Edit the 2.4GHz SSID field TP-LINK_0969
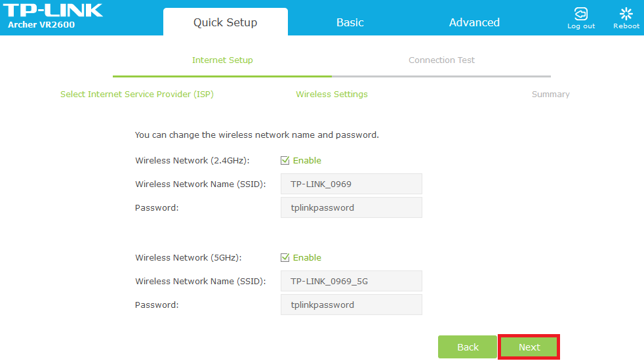 pos(351,184)
